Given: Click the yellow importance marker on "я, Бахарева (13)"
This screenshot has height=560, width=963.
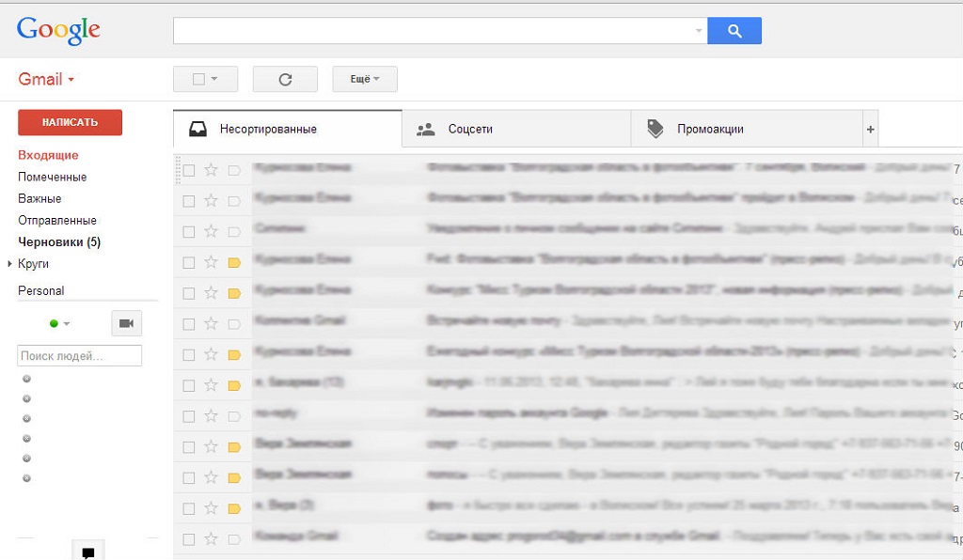Looking at the screenshot, I should click(x=234, y=386).
